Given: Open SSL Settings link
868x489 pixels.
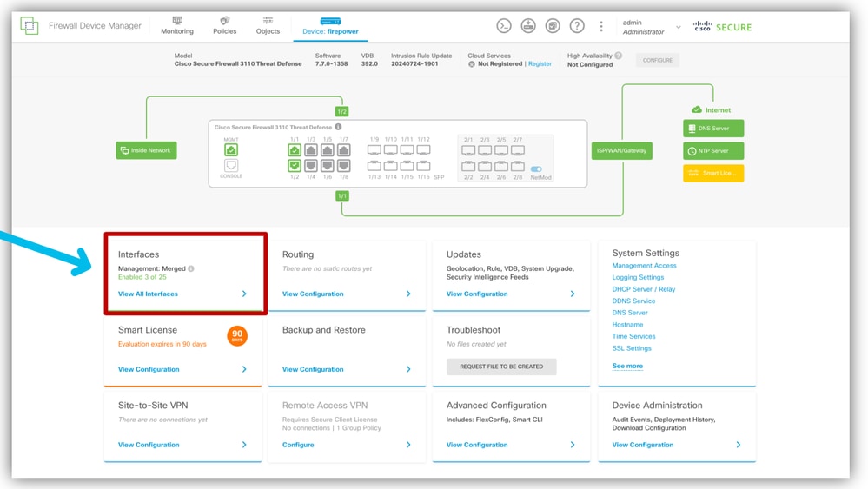Looking at the screenshot, I should point(632,348).
